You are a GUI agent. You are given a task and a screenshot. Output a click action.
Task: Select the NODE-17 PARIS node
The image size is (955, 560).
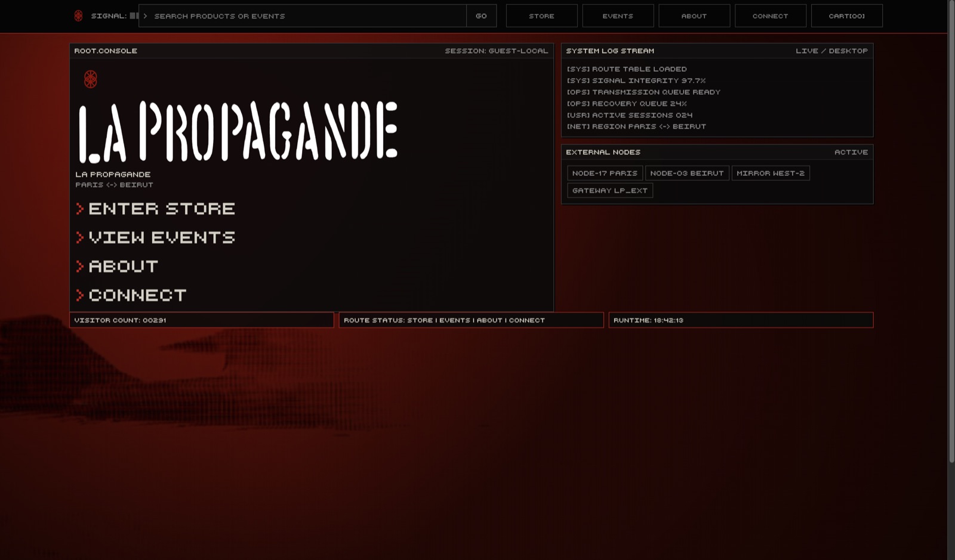[x=605, y=173]
